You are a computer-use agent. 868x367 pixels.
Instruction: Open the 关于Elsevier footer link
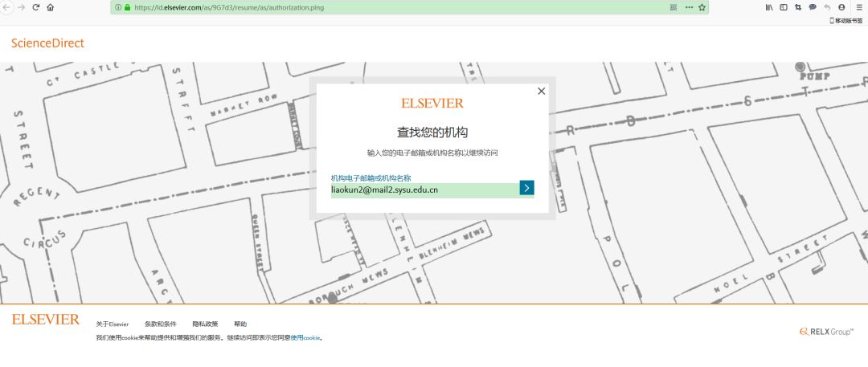coord(113,324)
